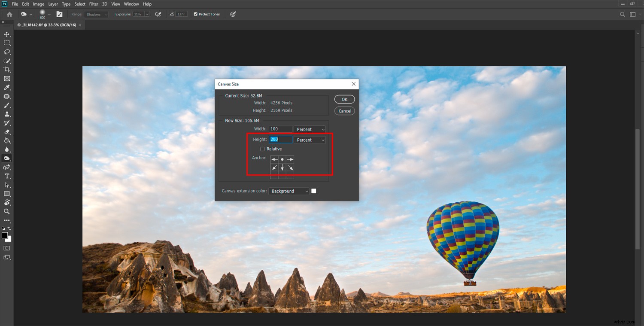Activate the Horizontal Type tool
644x326 pixels.
6,176
